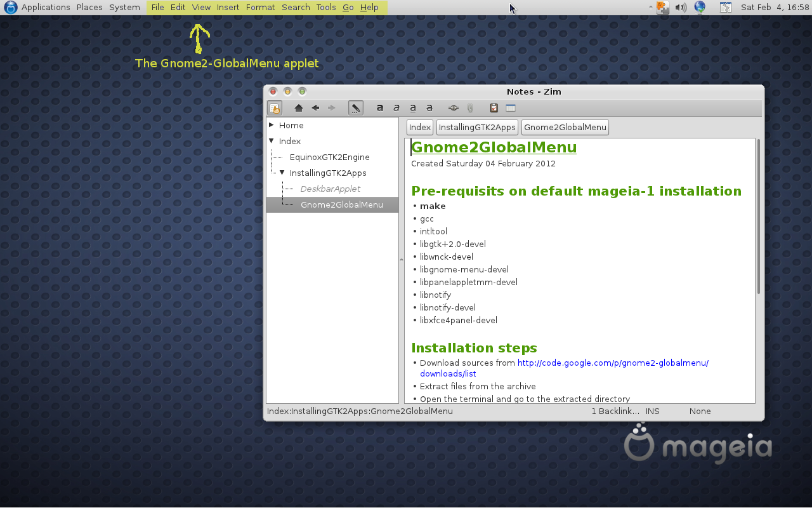Click the INS status bar indicator
The width and height of the screenshot is (812, 508).
tap(653, 411)
